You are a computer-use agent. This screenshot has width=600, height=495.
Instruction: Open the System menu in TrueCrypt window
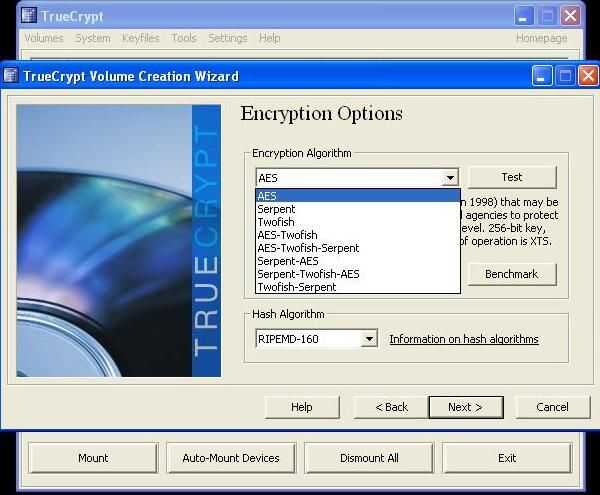93,38
